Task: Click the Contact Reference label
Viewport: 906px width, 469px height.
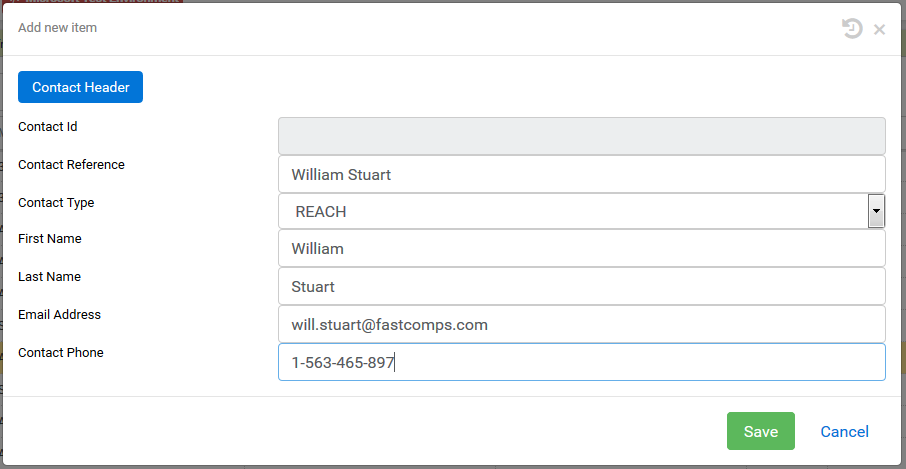Action: pos(71,165)
